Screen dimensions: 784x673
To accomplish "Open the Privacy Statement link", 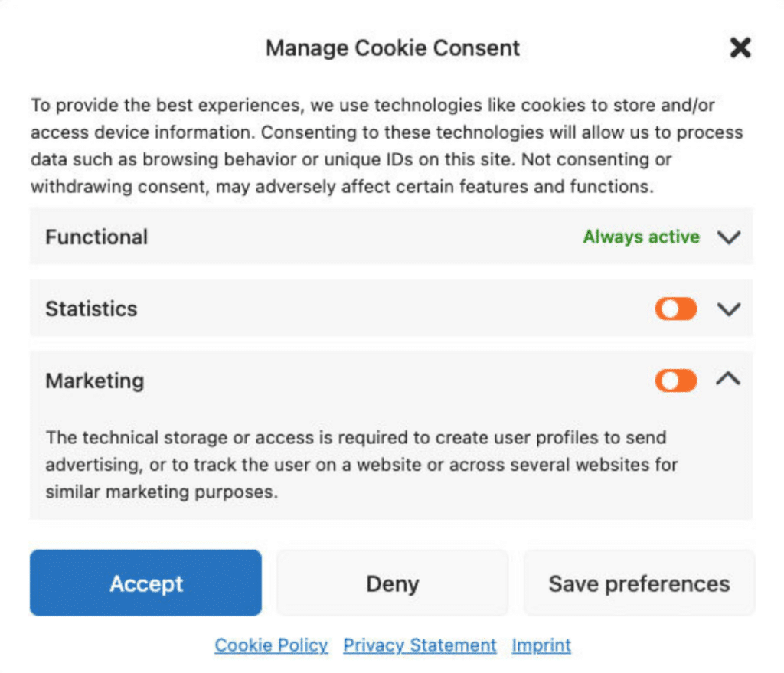I will pos(420,645).
